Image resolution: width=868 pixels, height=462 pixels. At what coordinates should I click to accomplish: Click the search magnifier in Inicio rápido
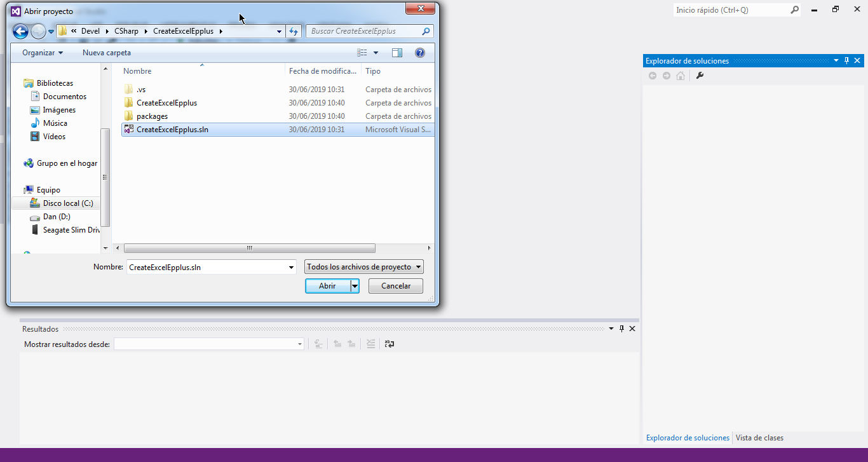(x=794, y=10)
